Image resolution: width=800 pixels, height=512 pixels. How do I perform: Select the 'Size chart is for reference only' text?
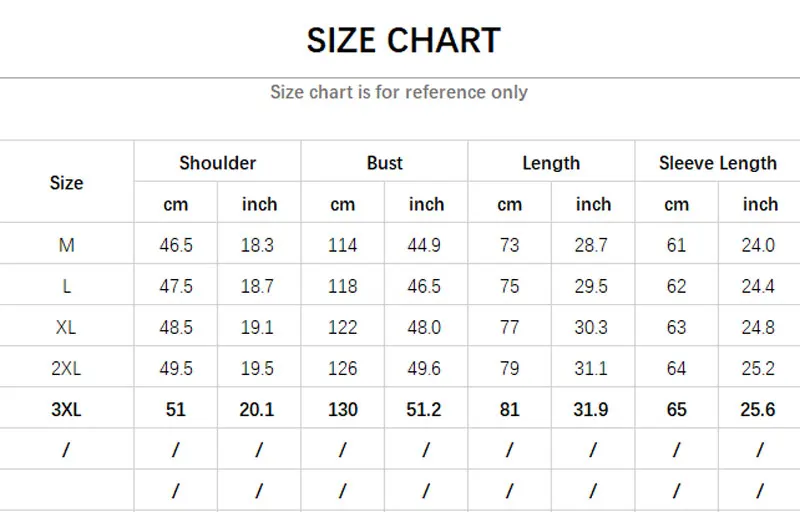(x=399, y=92)
